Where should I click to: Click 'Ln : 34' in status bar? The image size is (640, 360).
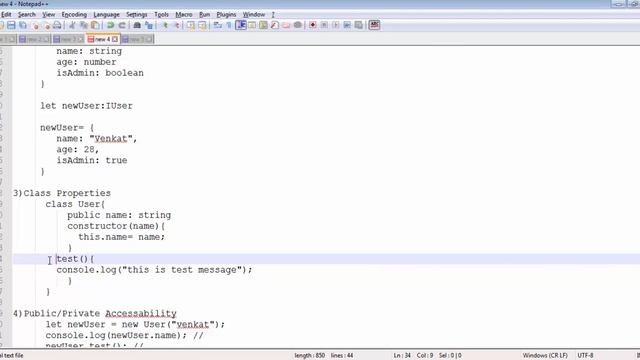coord(402,356)
